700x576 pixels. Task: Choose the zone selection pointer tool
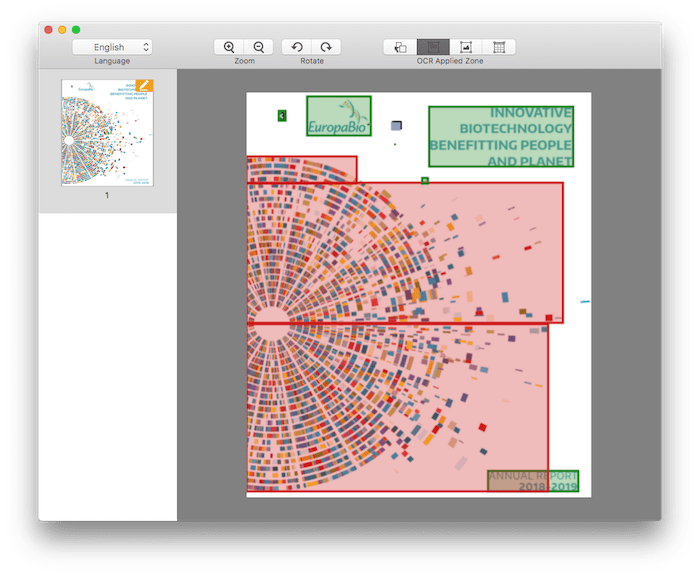click(400, 47)
